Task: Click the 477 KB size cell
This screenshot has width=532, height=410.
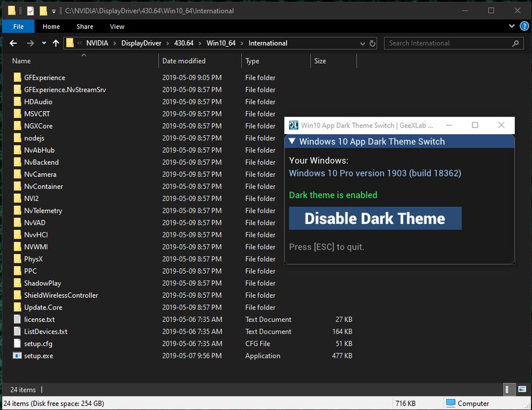Action: pos(342,356)
